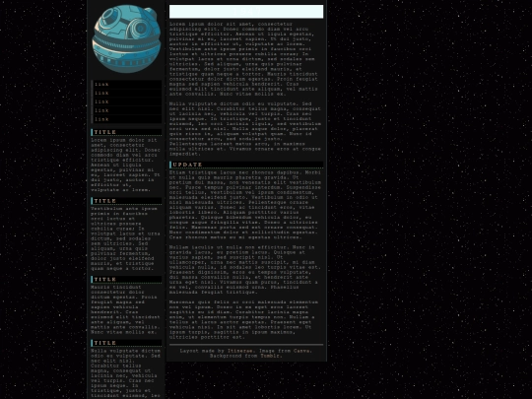Follow the Itinerae credit link
Viewport: 532px width, 399px height.
point(239,351)
